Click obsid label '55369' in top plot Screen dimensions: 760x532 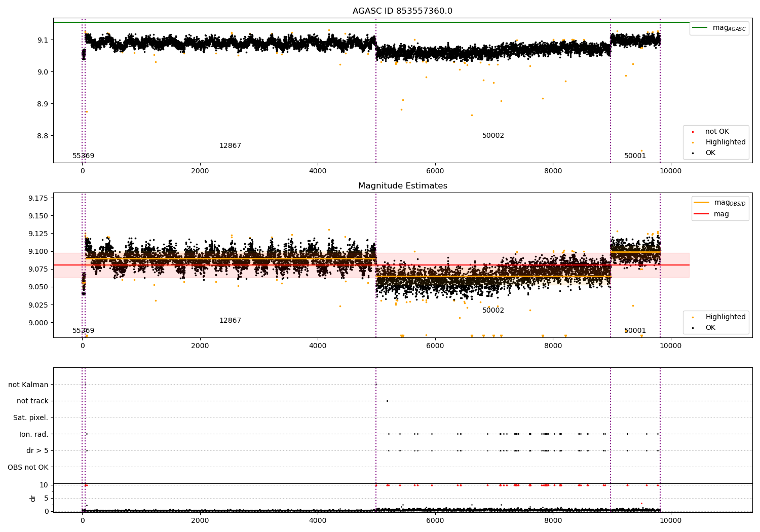[83, 156]
